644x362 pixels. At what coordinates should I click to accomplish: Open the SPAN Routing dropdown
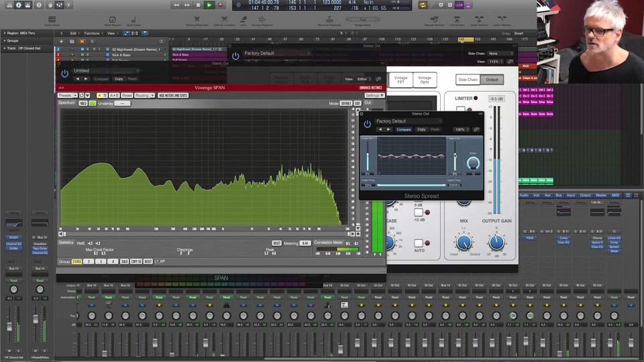point(145,95)
